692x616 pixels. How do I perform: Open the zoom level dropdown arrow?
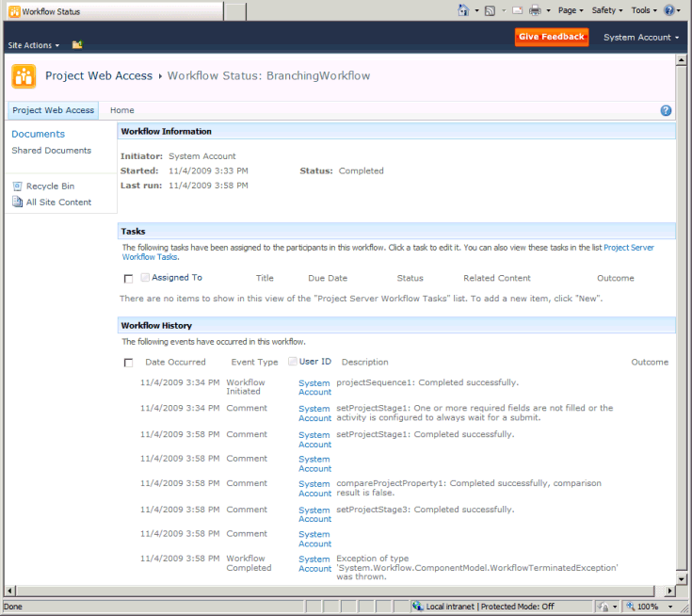[670, 607]
